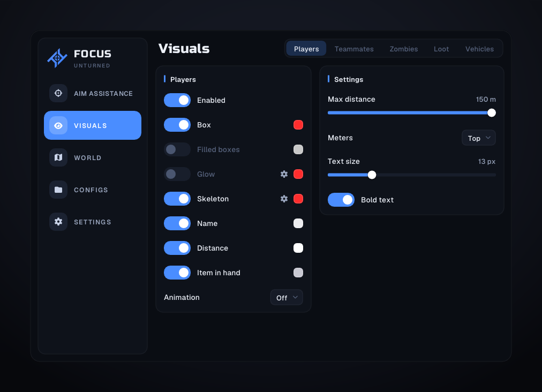The image size is (542, 392).
Task: Go to the Loot tab
Action: [441, 49]
